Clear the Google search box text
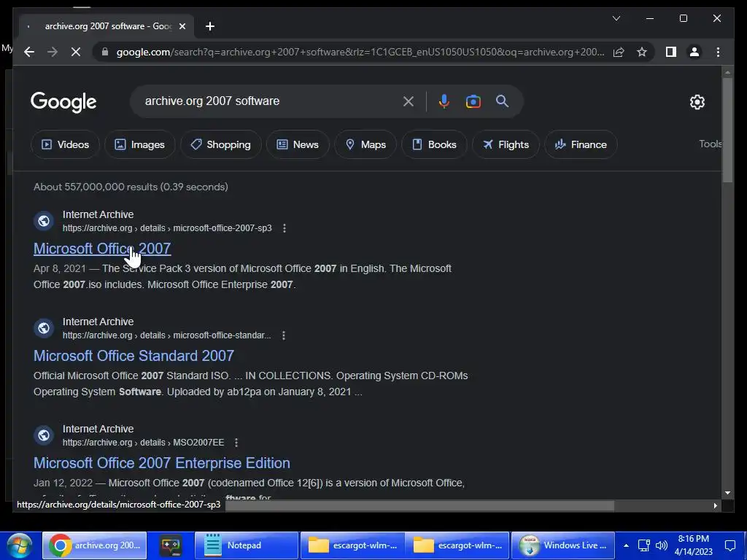 coord(409,101)
